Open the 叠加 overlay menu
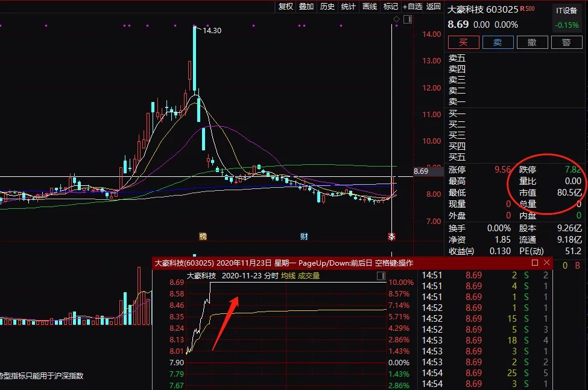The image size is (588, 390). [x=306, y=7]
